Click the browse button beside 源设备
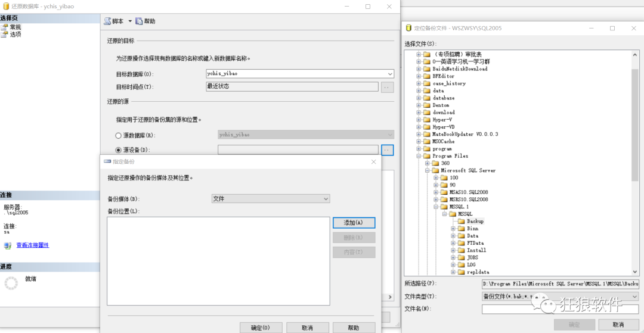 (388, 150)
